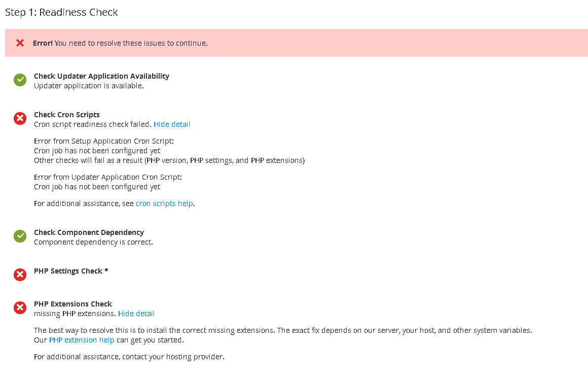Click the Check Updater Application Availability heading
Viewport: 588px width, 375px height.
[x=101, y=76]
